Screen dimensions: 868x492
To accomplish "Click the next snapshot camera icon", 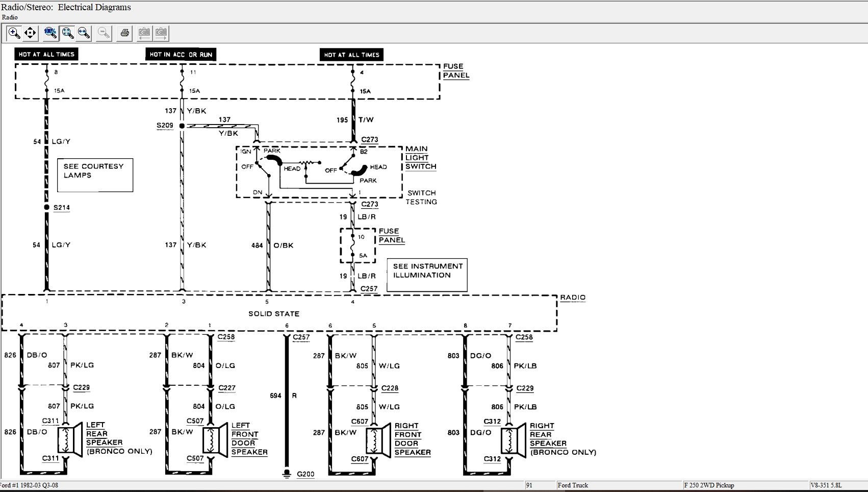I will pyautogui.click(x=161, y=33).
